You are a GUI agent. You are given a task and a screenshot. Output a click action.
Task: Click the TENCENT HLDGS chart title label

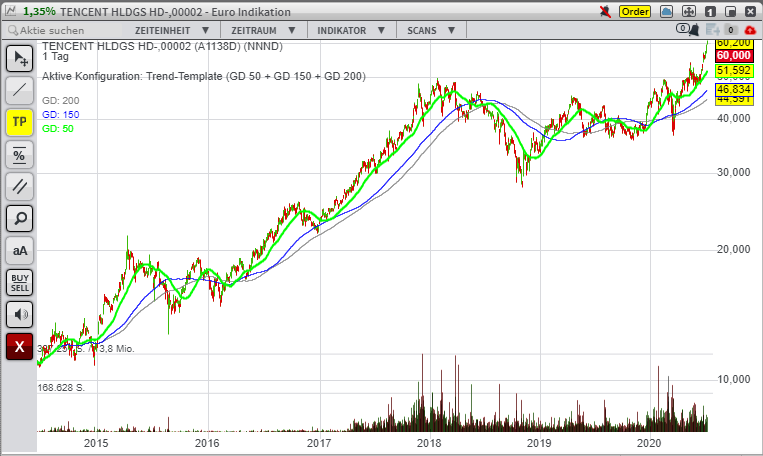coord(162,46)
